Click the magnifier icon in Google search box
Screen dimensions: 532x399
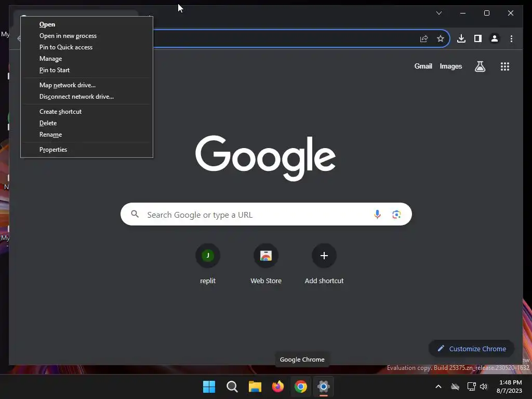[x=135, y=214]
